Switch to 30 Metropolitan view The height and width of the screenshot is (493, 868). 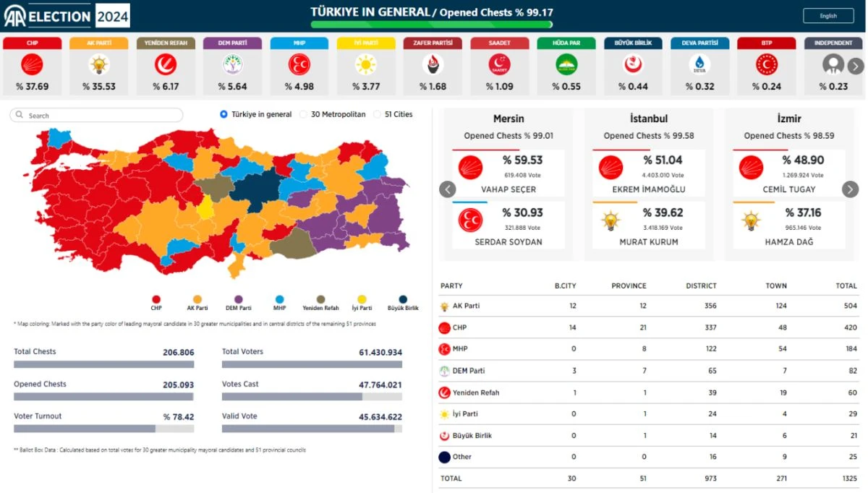(x=305, y=114)
